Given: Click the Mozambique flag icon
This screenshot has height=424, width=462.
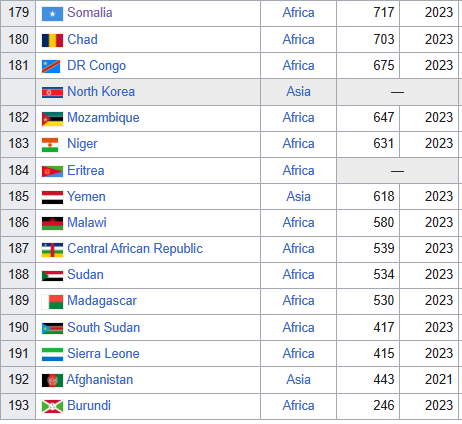Looking at the screenshot, I should tap(52, 119).
